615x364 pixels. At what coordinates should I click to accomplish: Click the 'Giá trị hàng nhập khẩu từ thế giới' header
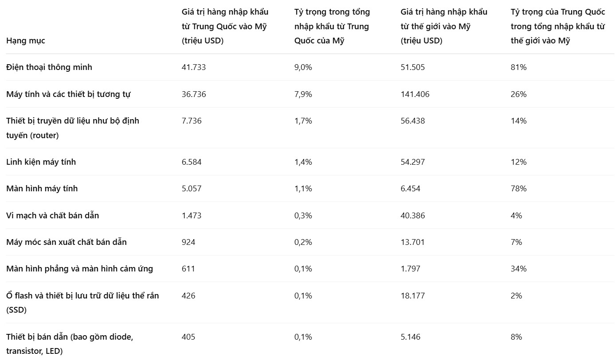point(443,26)
